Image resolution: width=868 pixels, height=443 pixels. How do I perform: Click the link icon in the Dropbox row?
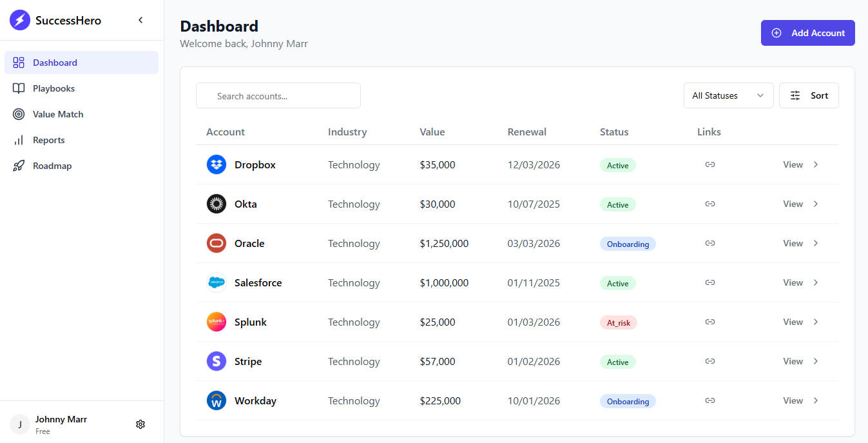point(709,164)
